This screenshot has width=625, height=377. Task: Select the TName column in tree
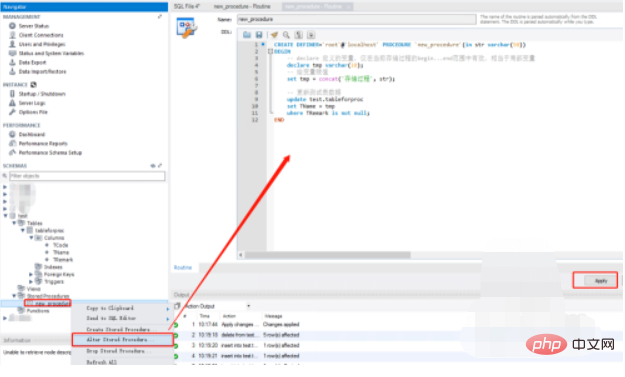click(61, 252)
